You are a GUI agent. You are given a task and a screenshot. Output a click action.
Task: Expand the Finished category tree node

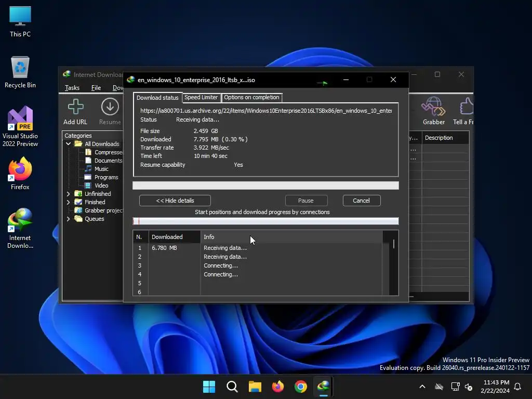coord(68,202)
